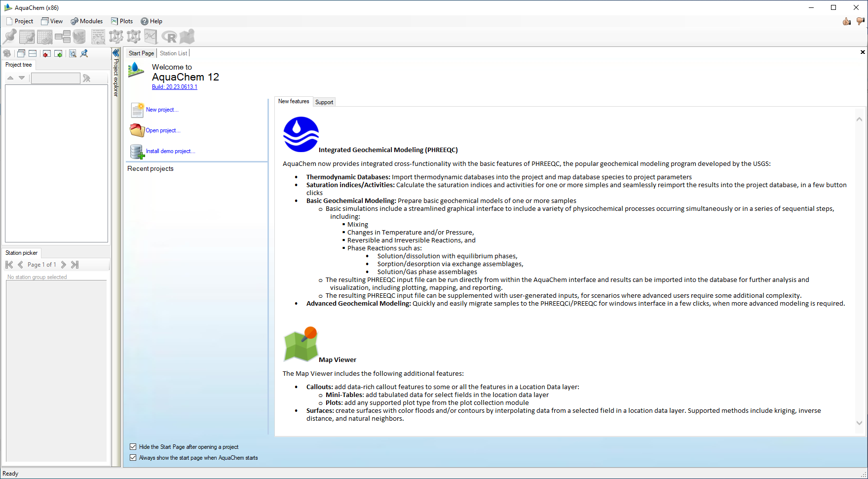Select the New features tab
Viewport: 868px width, 479px height.
[294, 101]
